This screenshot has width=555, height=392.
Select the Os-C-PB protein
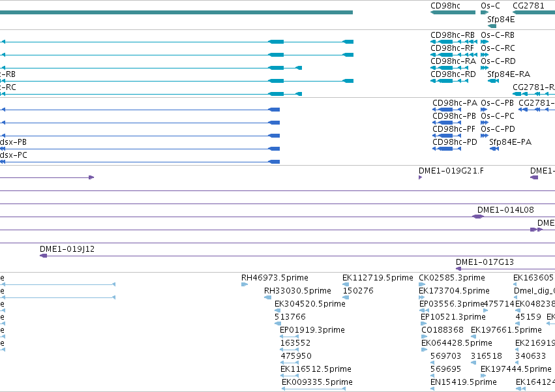484,110
